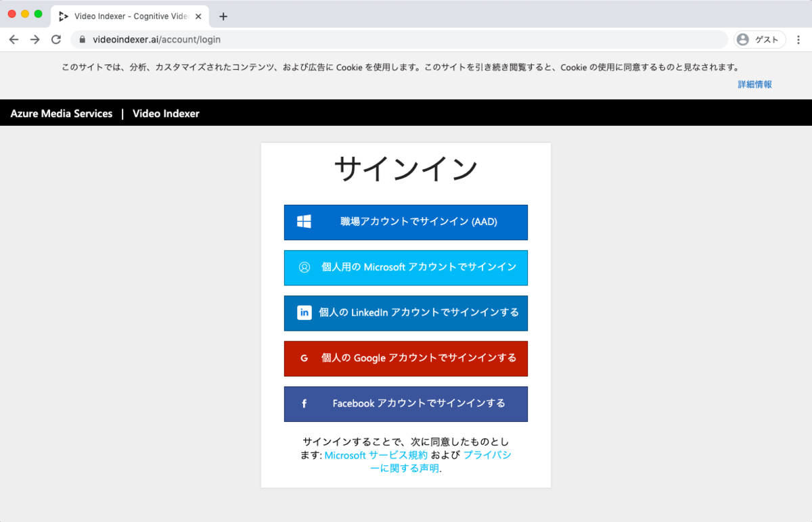Viewport: 812px width, 522px height.
Task: Select the Video Indexer browser tab
Action: coord(130,16)
